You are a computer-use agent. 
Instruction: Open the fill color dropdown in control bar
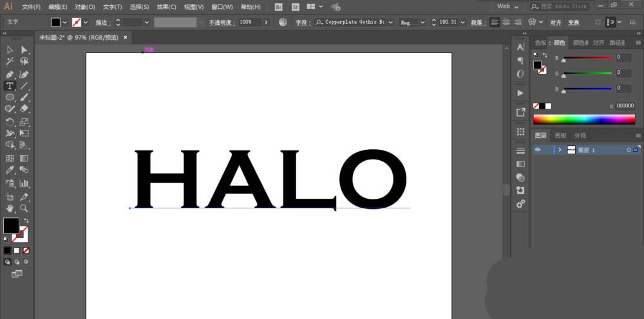(x=64, y=22)
